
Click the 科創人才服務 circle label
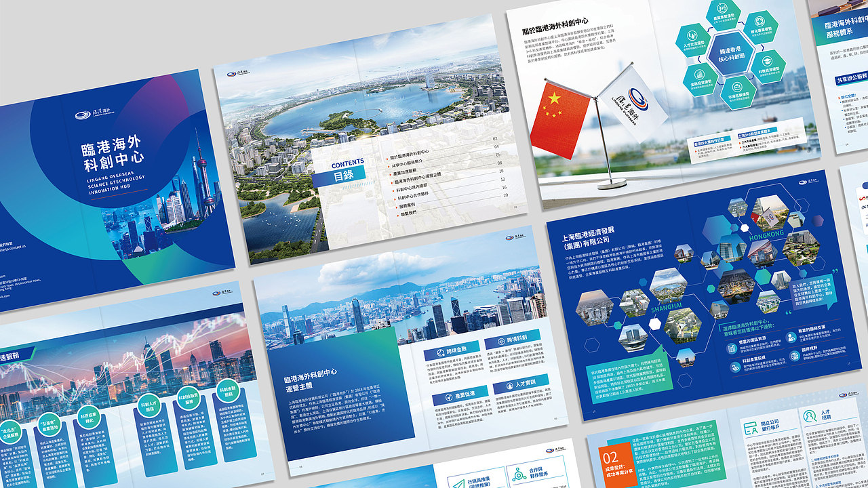point(150,405)
